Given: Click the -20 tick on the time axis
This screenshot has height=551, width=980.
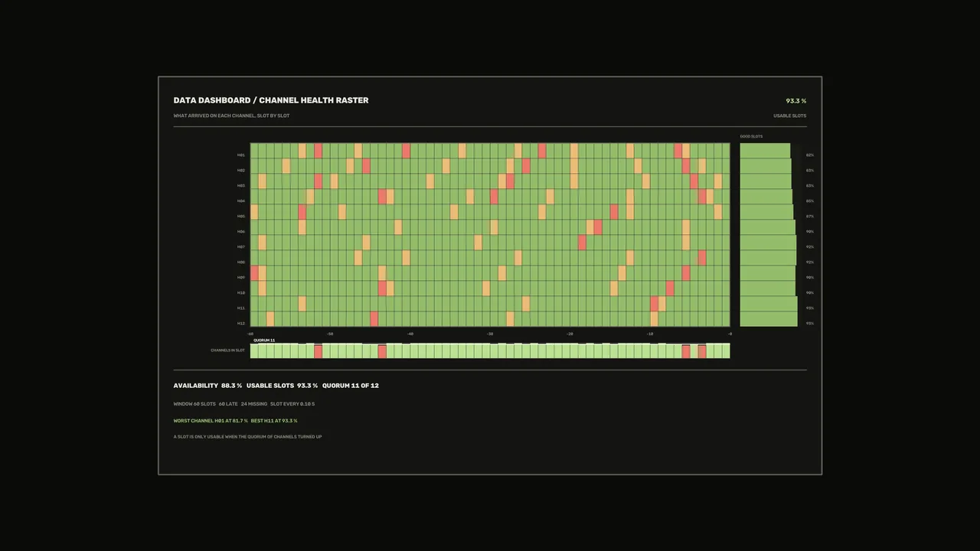Looking at the screenshot, I should pos(570,334).
